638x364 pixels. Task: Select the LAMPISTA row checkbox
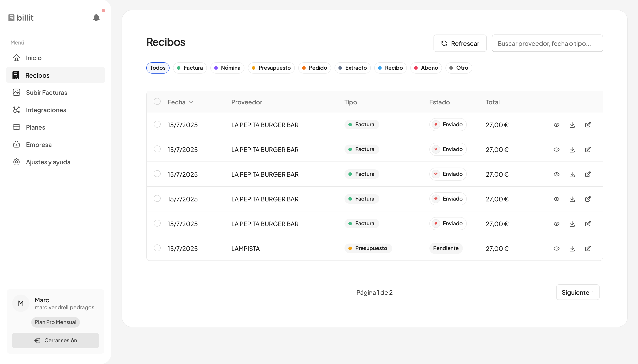pyautogui.click(x=157, y=248)
